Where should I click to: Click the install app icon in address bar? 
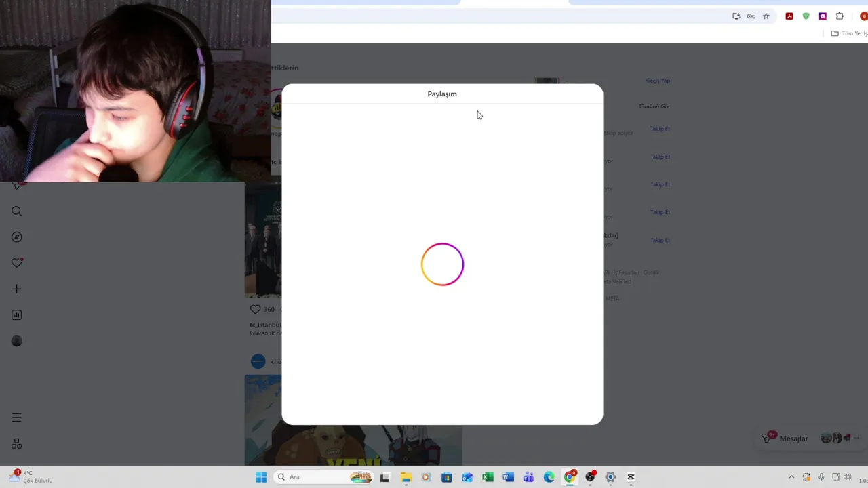click(736, 16)
